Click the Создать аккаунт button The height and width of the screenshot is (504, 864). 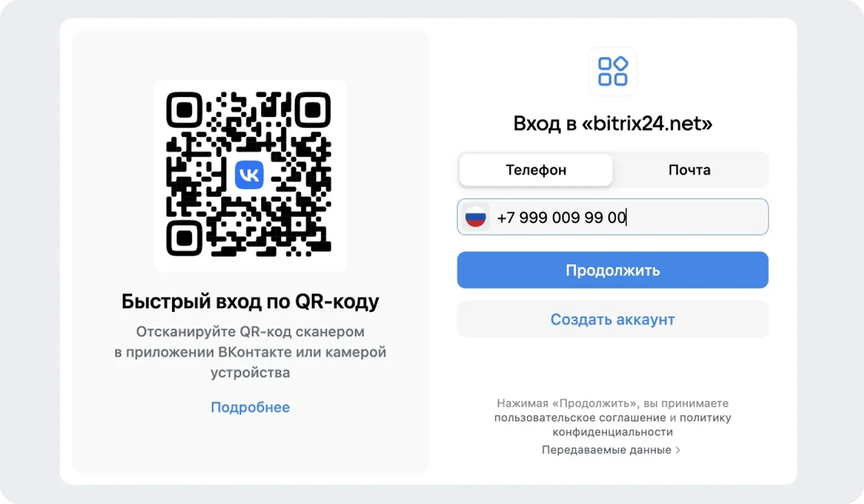(613, 319)
